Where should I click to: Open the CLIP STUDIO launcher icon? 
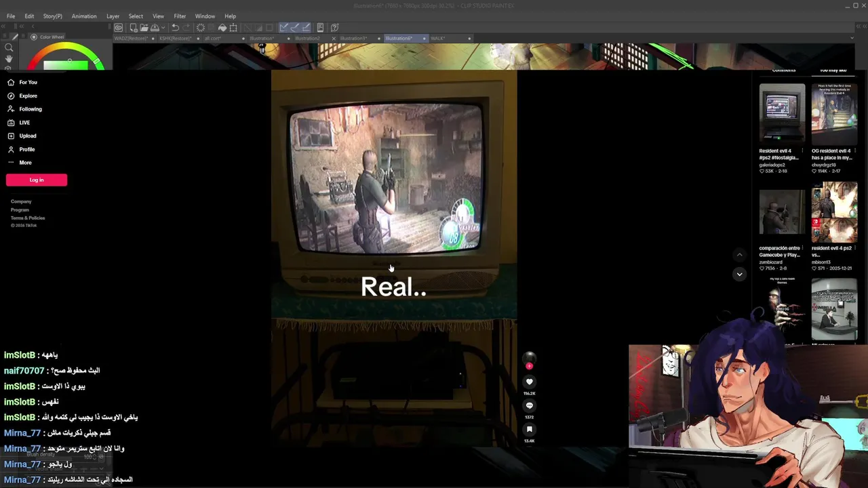click(119, 28)
